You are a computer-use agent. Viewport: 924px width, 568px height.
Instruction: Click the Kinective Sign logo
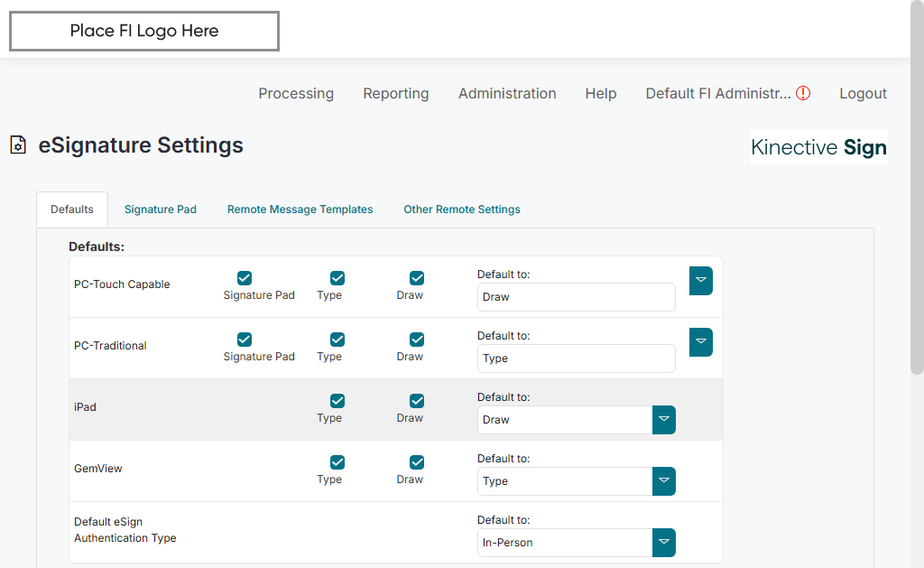pos(818,147)
